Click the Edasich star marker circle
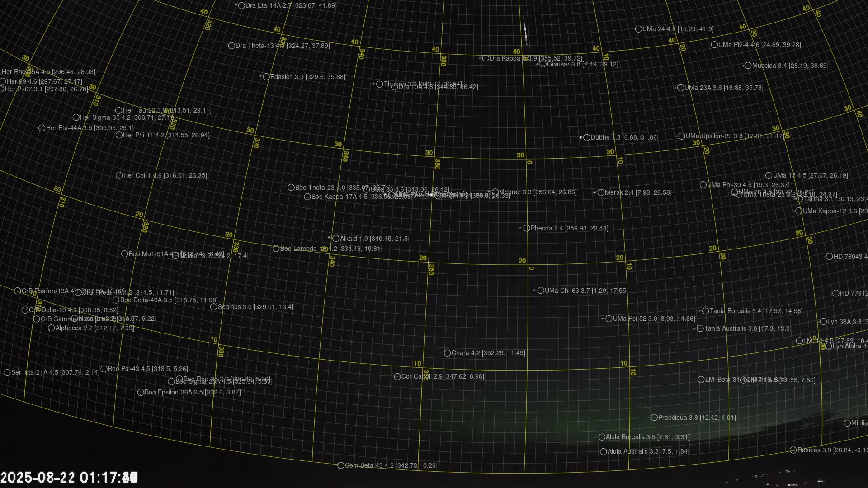Viewport: 868px width, 488px height. click(x=266, y=77)
